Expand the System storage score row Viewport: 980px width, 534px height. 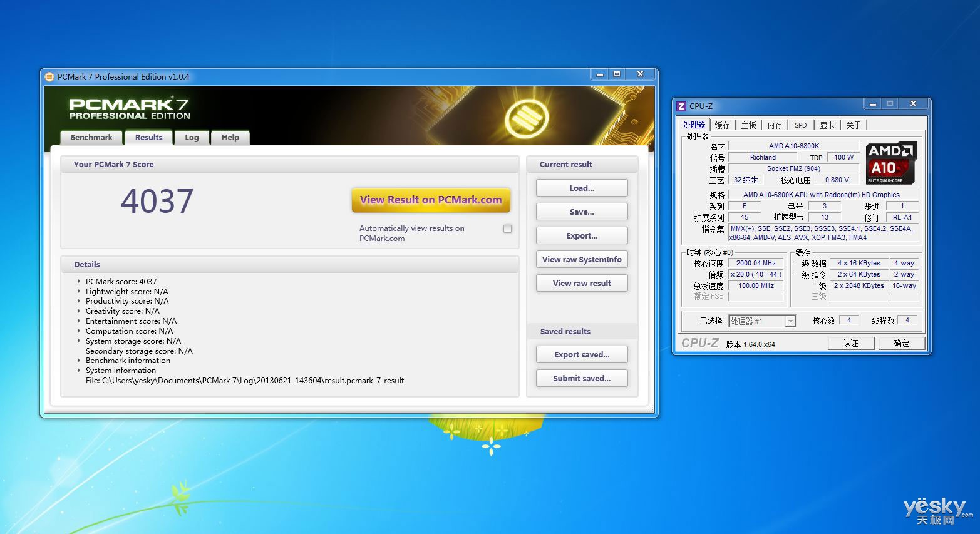(79, 341)
